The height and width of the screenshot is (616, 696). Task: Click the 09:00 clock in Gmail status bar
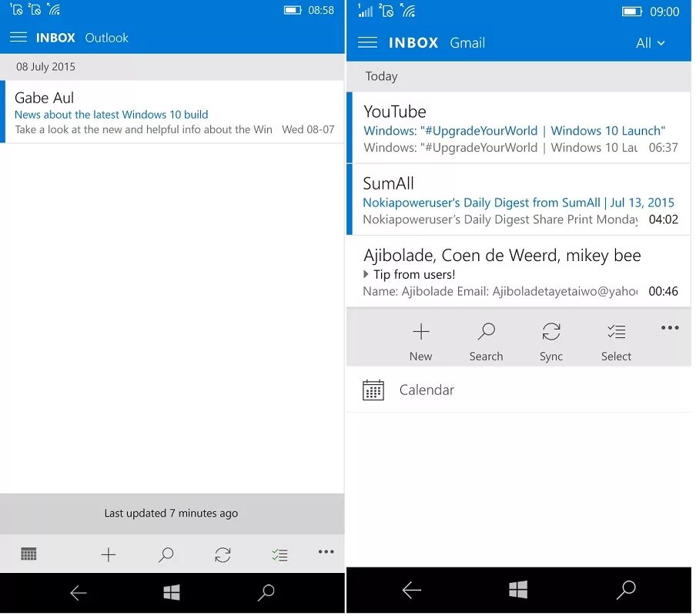tap(664, 12)
